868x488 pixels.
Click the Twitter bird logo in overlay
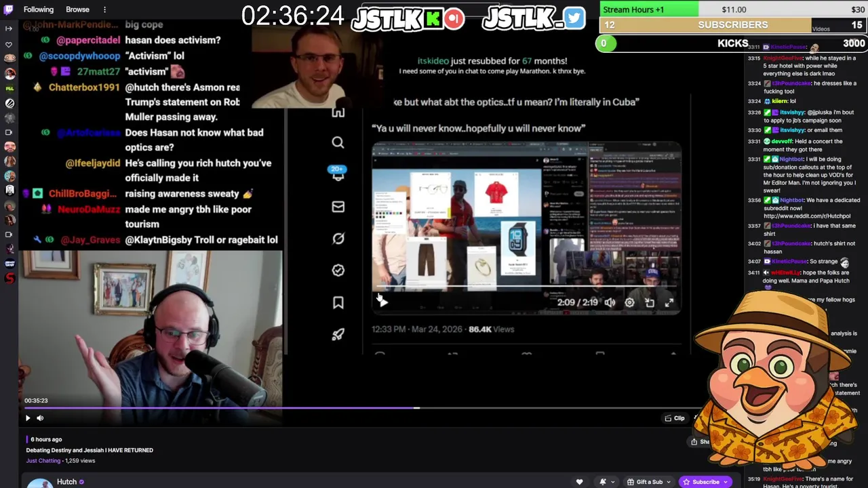point(574,18)
